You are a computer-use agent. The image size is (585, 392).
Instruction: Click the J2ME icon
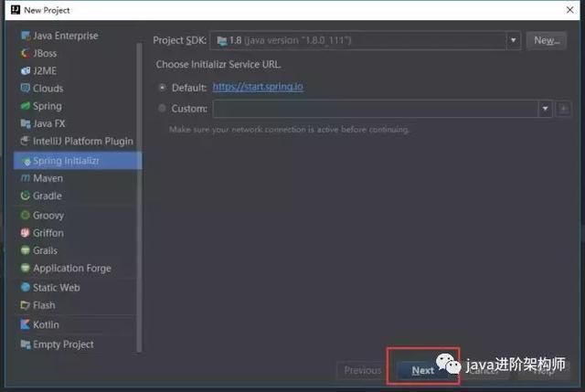click(26, 71)
